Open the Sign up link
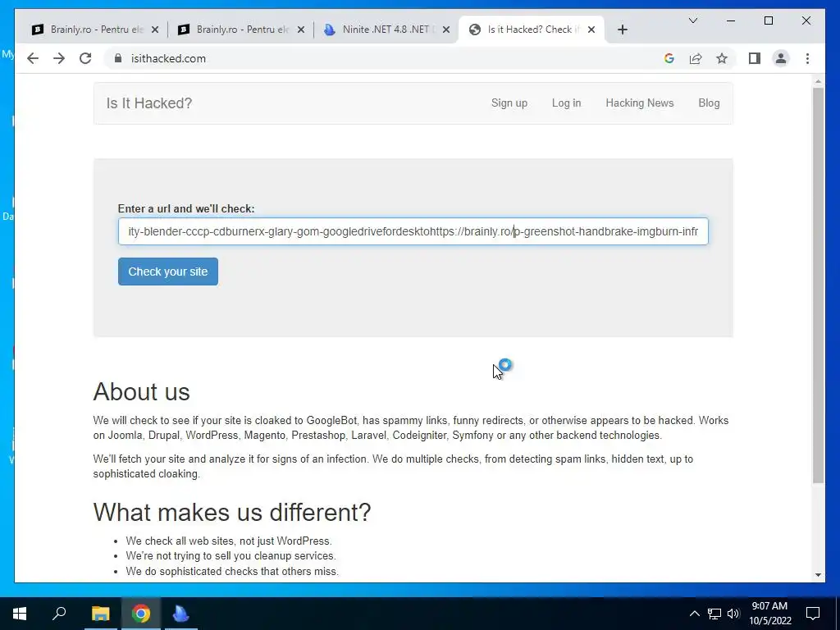 point(509,103)
